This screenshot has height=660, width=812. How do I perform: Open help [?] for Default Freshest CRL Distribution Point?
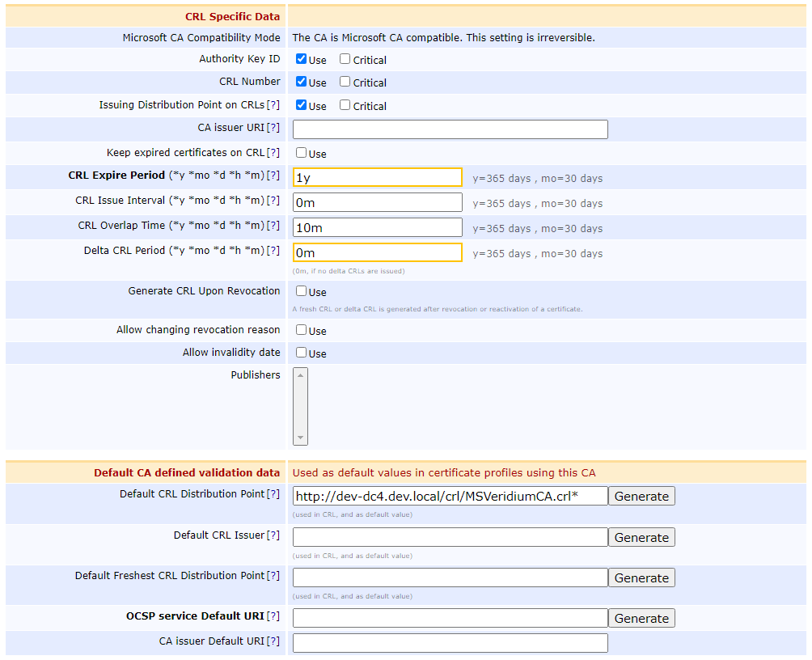273,576
